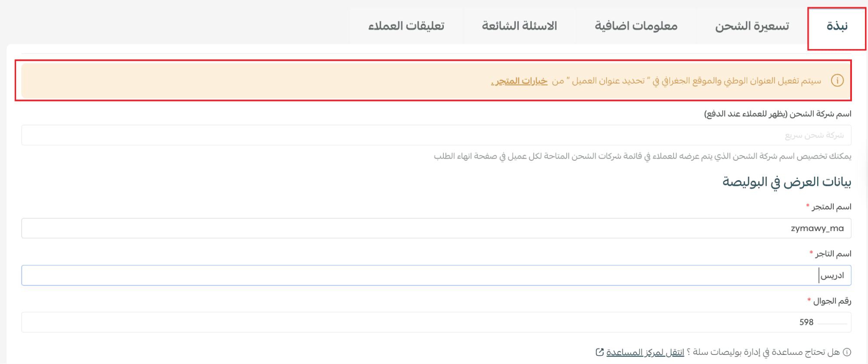Click the info icon in the orange banner
Image resolution: width=868 pixels, height=364 pixels.
837,81
